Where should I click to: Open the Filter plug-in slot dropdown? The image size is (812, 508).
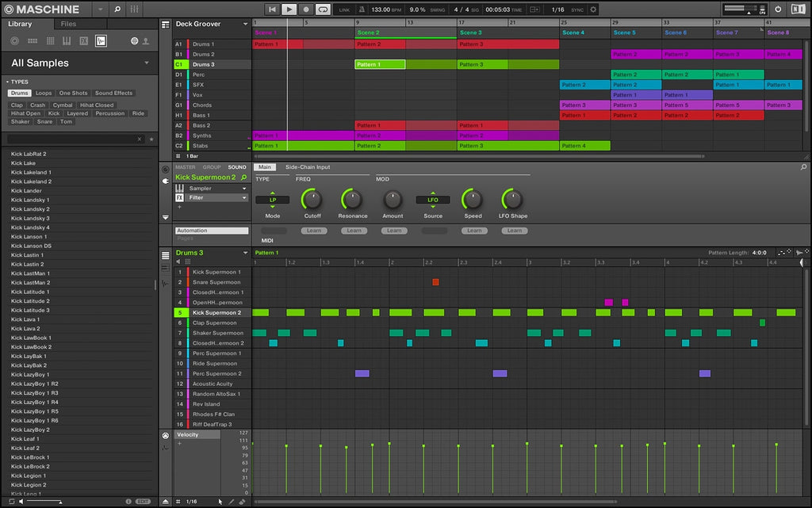(243, 198)
